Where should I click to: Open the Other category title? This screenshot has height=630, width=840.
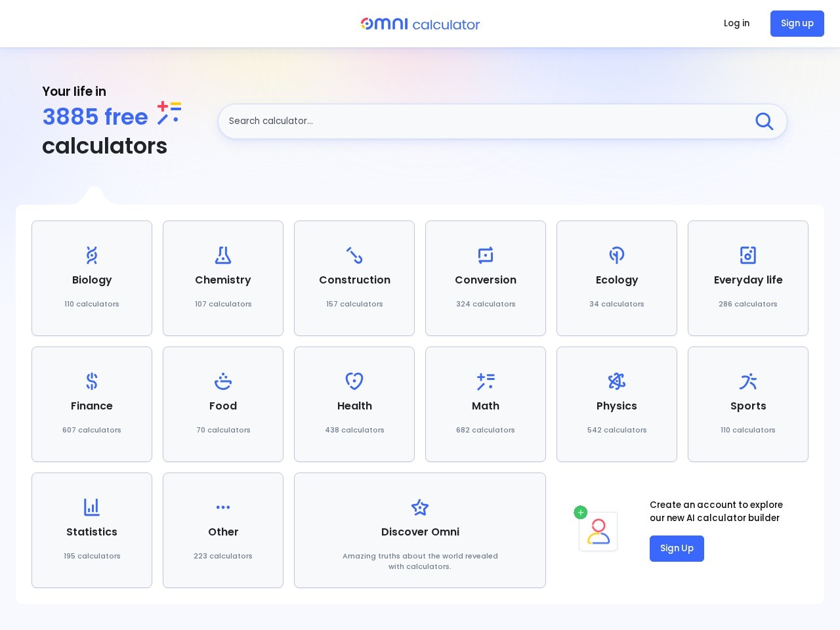(223, 532)
